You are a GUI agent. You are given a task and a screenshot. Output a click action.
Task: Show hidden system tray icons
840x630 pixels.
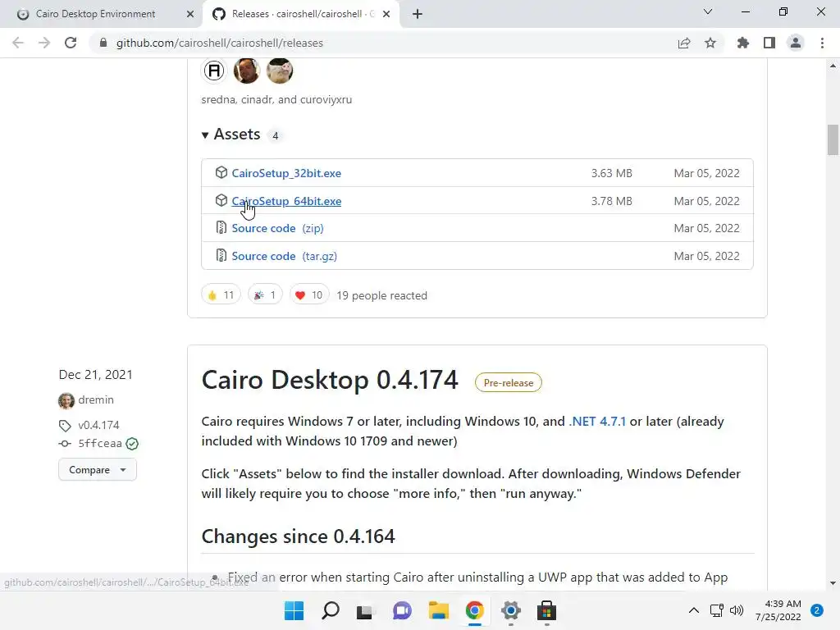coord(694,610)
